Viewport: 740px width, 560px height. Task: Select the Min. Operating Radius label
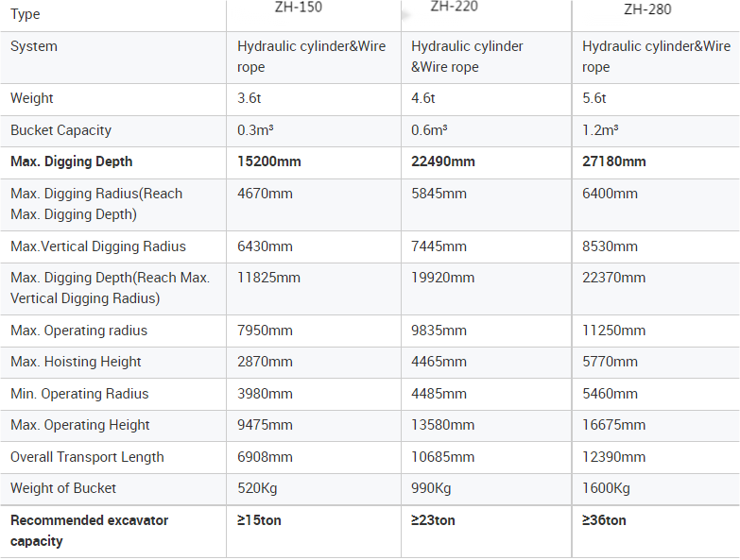(x=79, y=394)
